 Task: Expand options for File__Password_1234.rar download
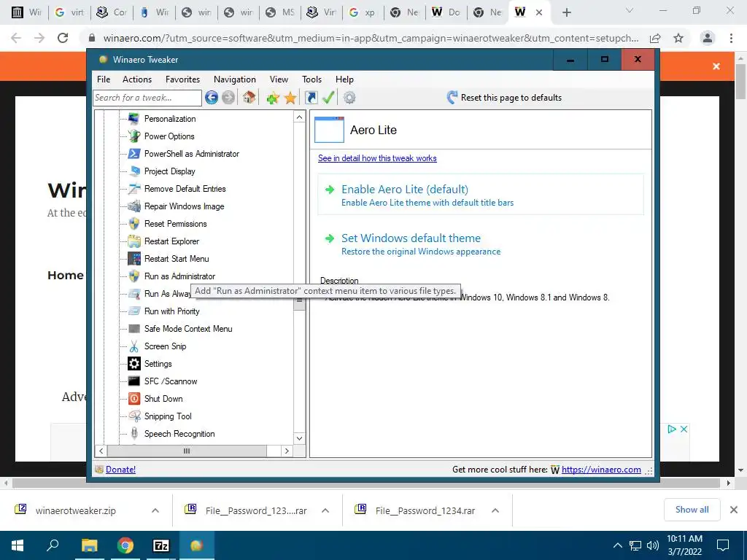click(x=495, y=510)
